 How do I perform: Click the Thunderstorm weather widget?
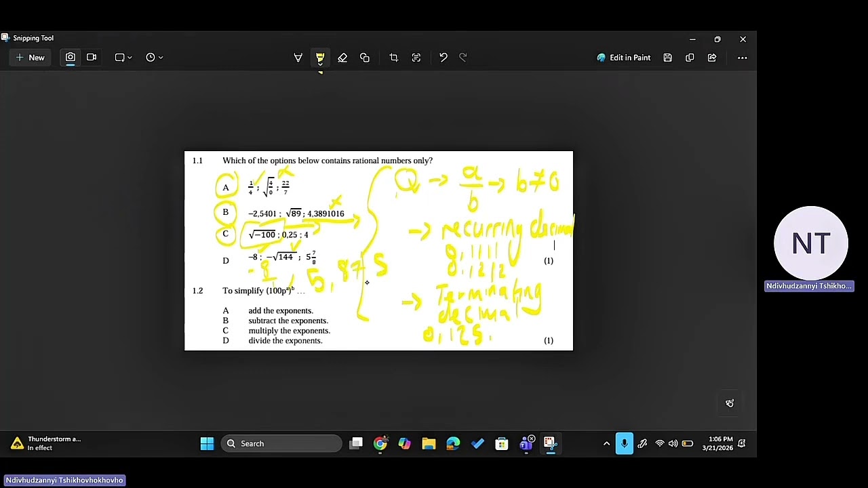click(x=46, y=443)
